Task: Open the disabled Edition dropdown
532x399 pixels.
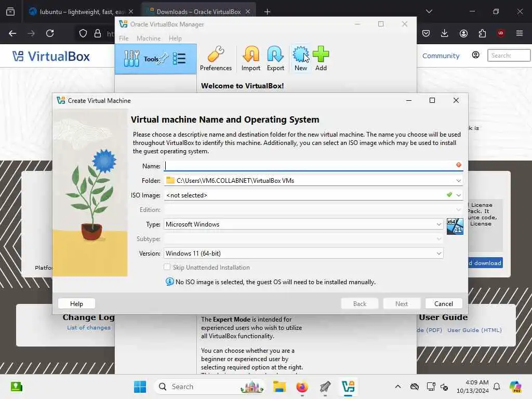Action: coord(313,210)
